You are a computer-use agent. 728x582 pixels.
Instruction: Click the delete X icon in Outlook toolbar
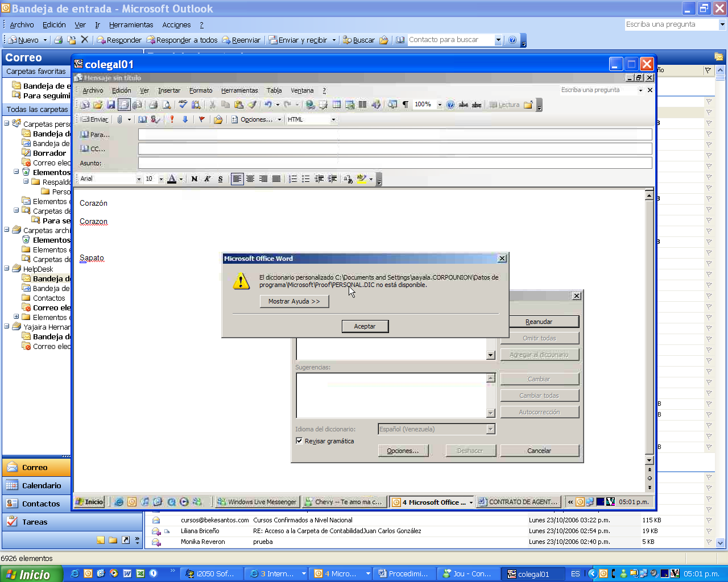[x=85, y=40]
